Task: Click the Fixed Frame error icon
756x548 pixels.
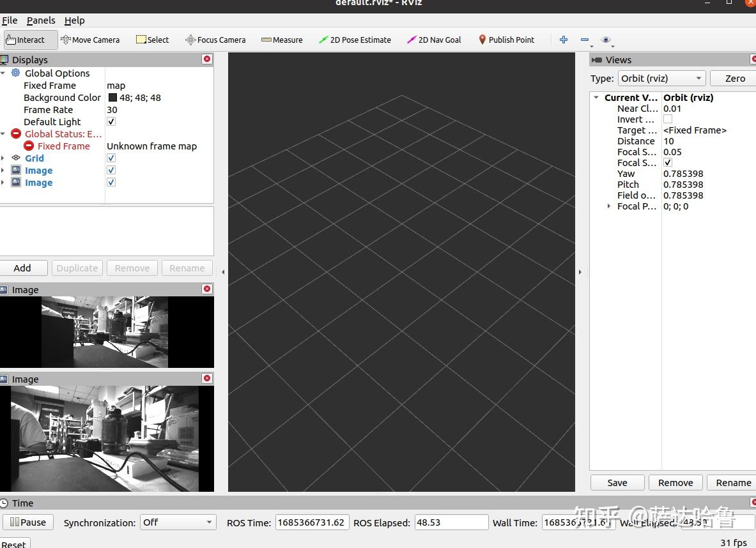Action: (29, 146)
